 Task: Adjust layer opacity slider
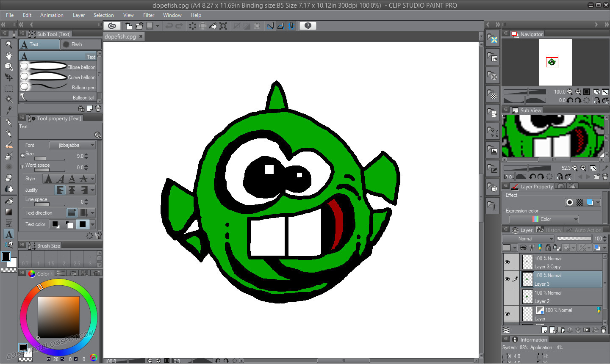[574, 239]
